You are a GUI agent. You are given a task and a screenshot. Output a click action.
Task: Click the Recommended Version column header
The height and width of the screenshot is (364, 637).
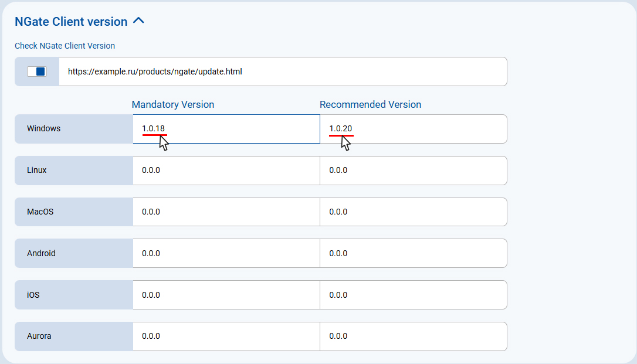[370, 104]
